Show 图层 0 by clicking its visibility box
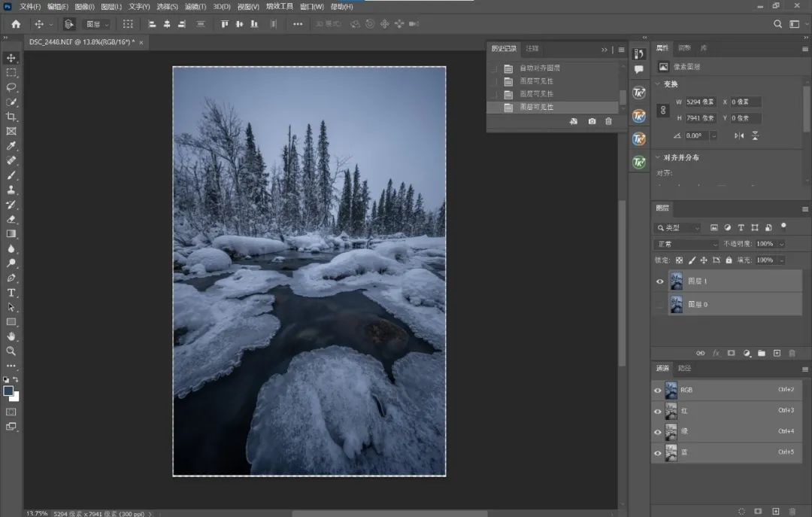The height and width of the screenshot is (517, 812). [660, 305]
